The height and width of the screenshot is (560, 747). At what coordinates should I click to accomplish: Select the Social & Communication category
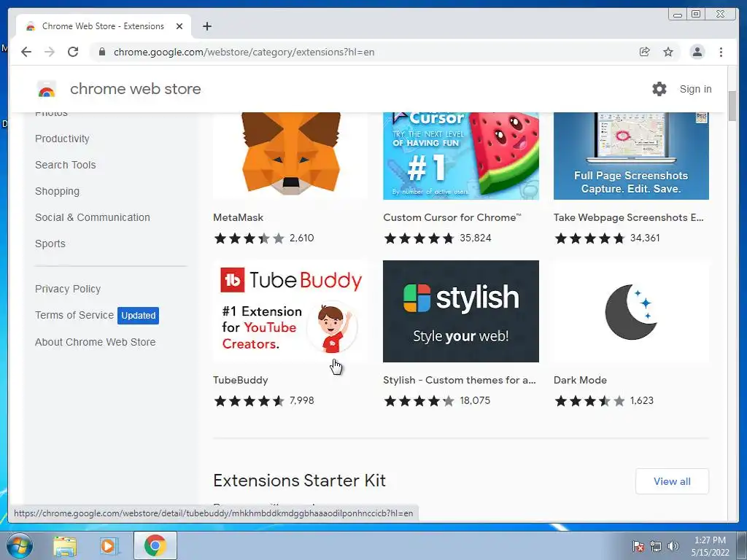tap(93, 217)
